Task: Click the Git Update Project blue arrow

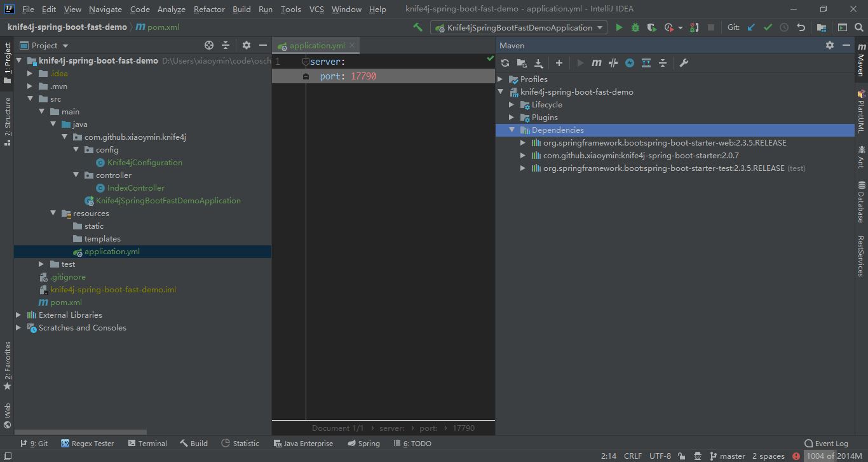Action: 751,27
